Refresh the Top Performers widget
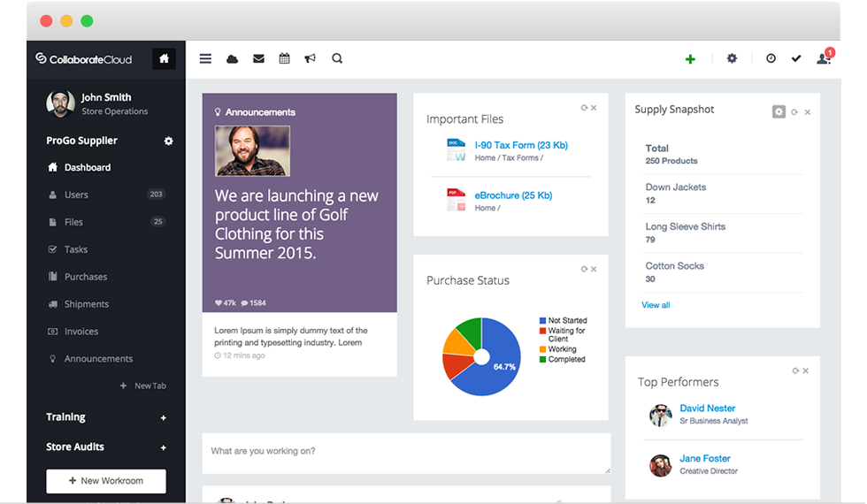The width and height of the screenshot is (867, 504). coord(795,370)
